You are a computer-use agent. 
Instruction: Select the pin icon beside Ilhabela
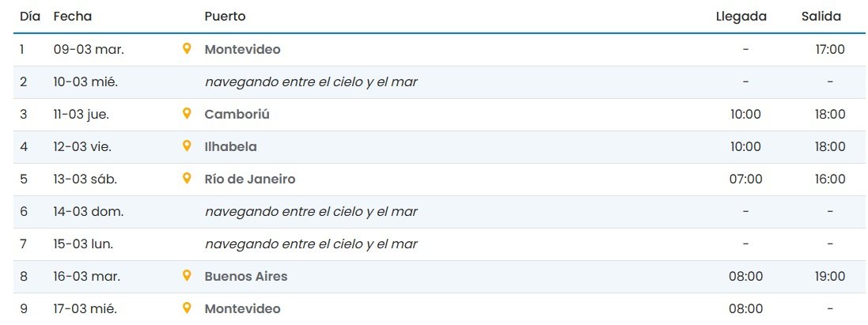pyautogui.click(x=187, y=146)
